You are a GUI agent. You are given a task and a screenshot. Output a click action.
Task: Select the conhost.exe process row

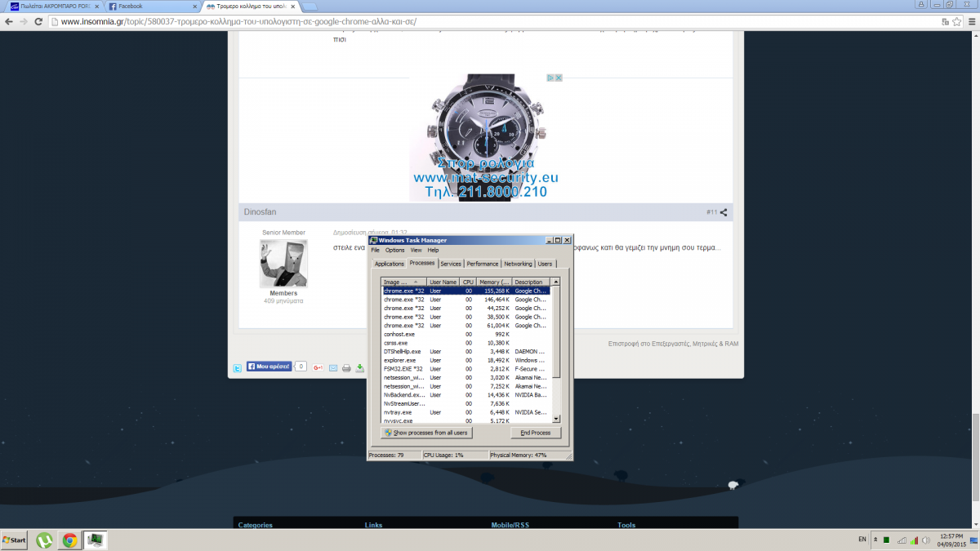pyautogui.click(x=467, y=334)
